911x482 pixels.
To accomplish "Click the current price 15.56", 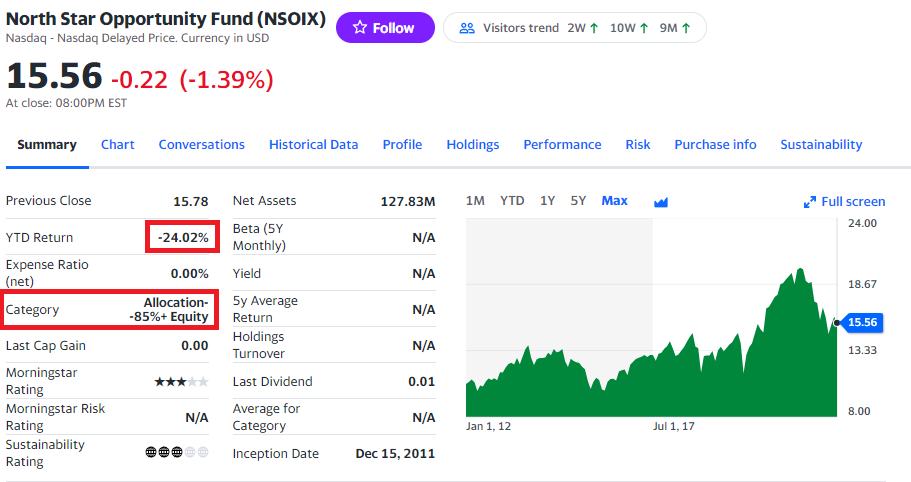I will [x=54, y=76].
